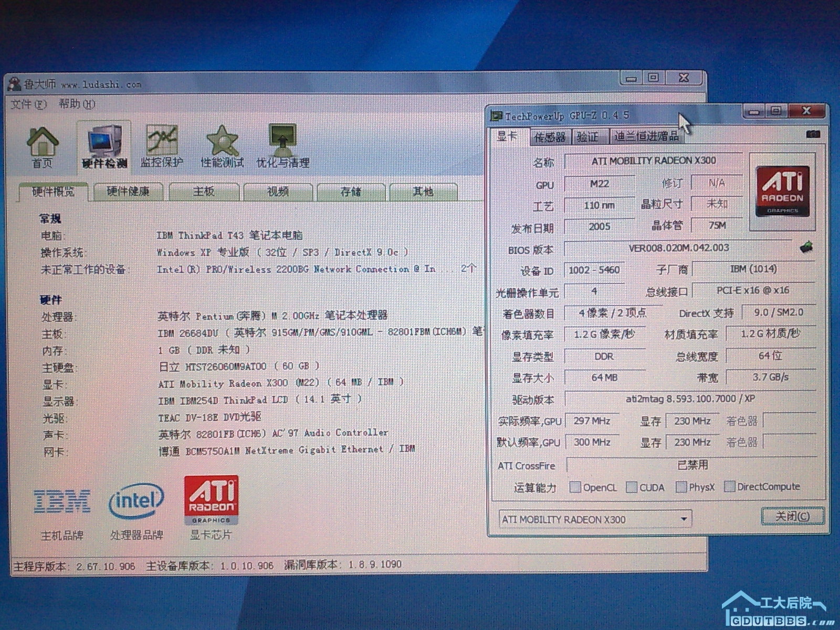Click the BIOS save chip icon in GPU-Z

[806, 246]
